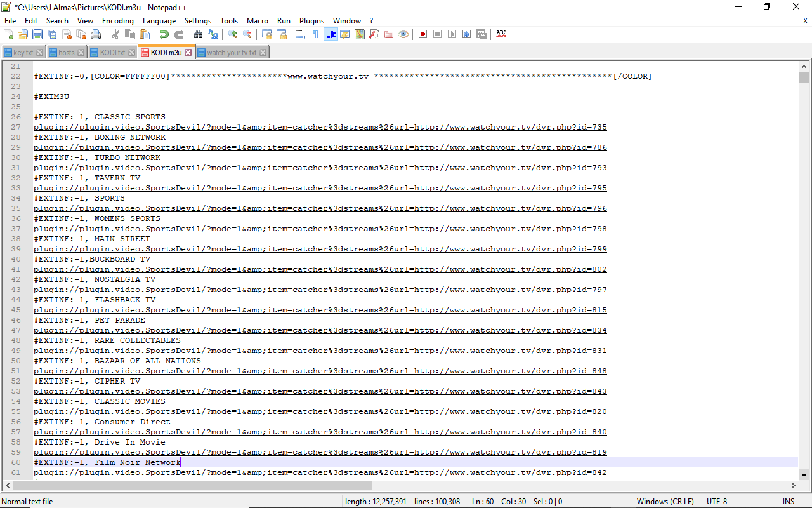Switch to the hosts tab
This screenshot has height=508, width=812.
[66, 53]
